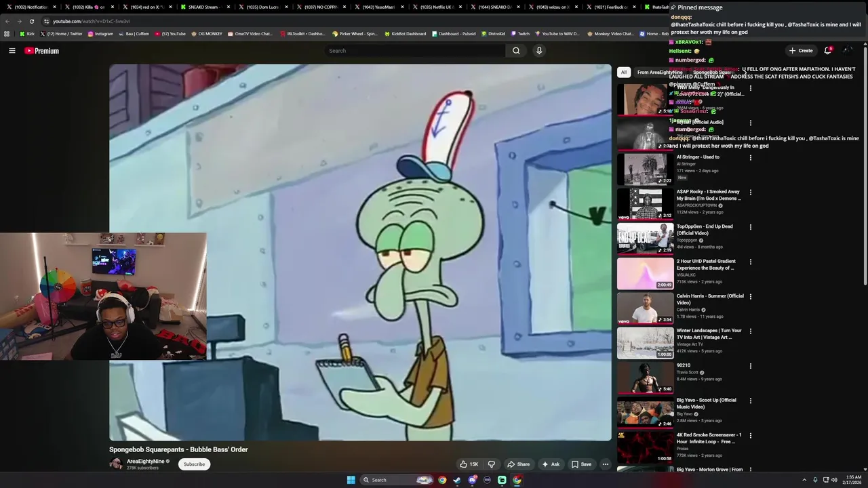
Task: Open (57) YouTube bookmark
Action: [x=170, y=34]
